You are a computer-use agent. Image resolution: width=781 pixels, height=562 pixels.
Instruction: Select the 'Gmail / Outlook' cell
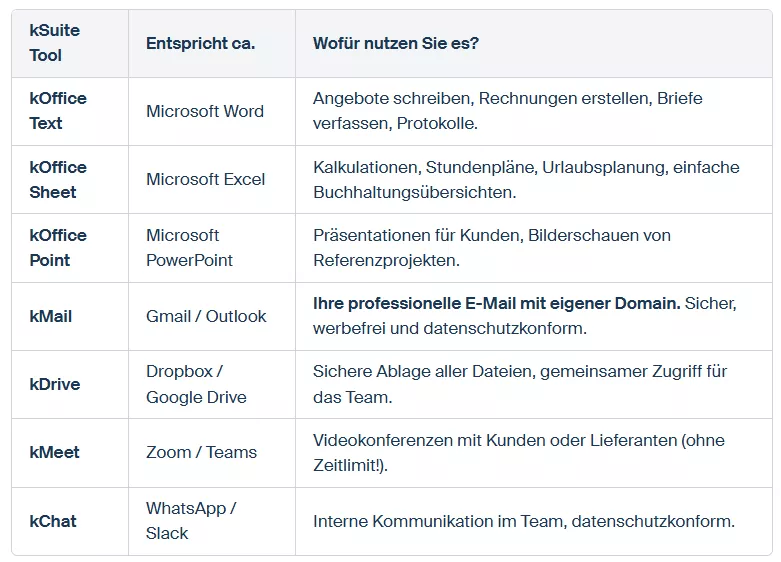click(x=212, y=316)
